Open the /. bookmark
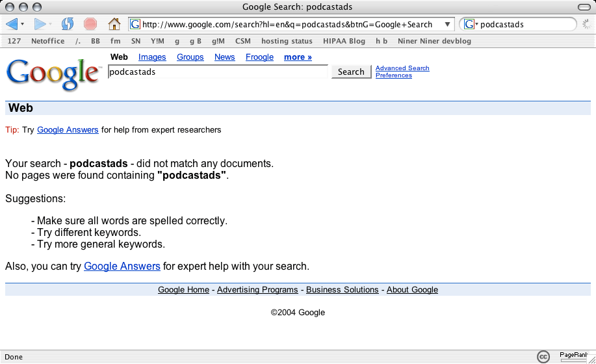The width and height of the screenshot is (596, 364). [x=78, y=41]
